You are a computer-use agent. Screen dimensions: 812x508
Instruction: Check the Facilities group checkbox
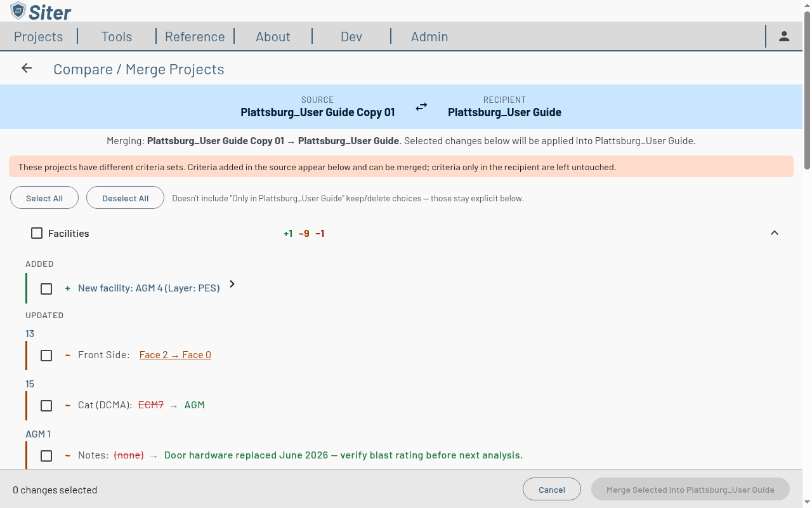(37, 233)
